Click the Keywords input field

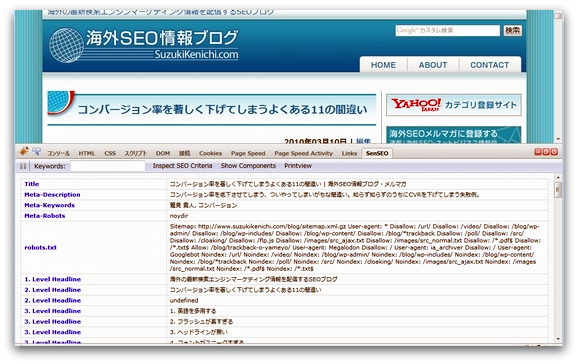coord(108,166)
